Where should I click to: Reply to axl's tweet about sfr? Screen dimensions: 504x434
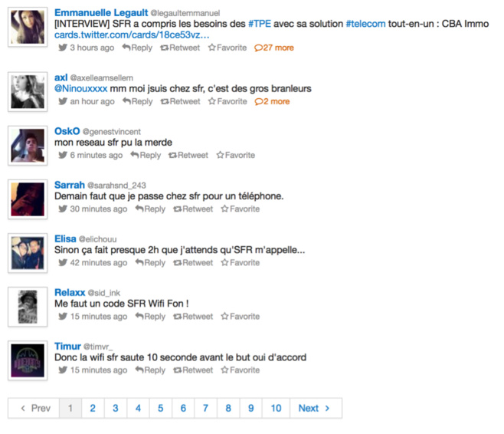(137, 101)
